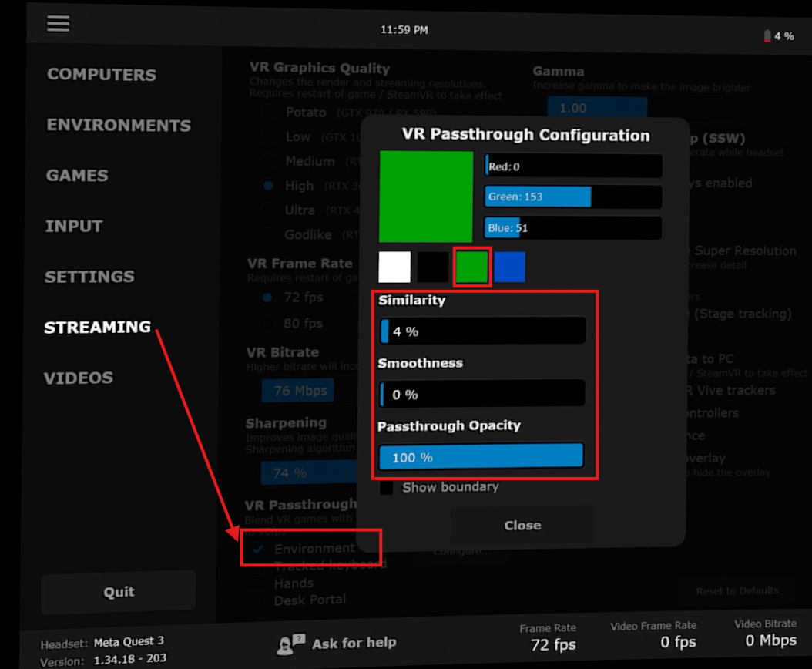Switch to the SETTINGS section
812x669 pixels.
(x=89, y=277)
